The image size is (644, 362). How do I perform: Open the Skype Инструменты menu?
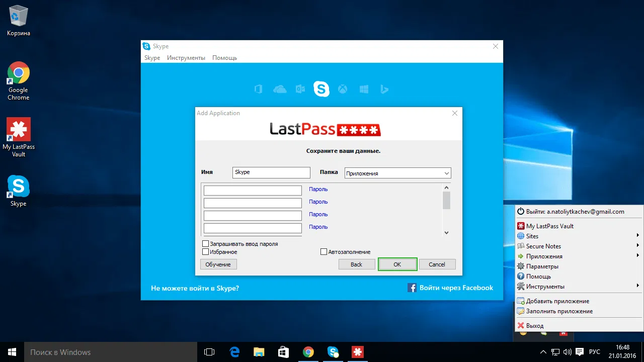tap(186, 57)
